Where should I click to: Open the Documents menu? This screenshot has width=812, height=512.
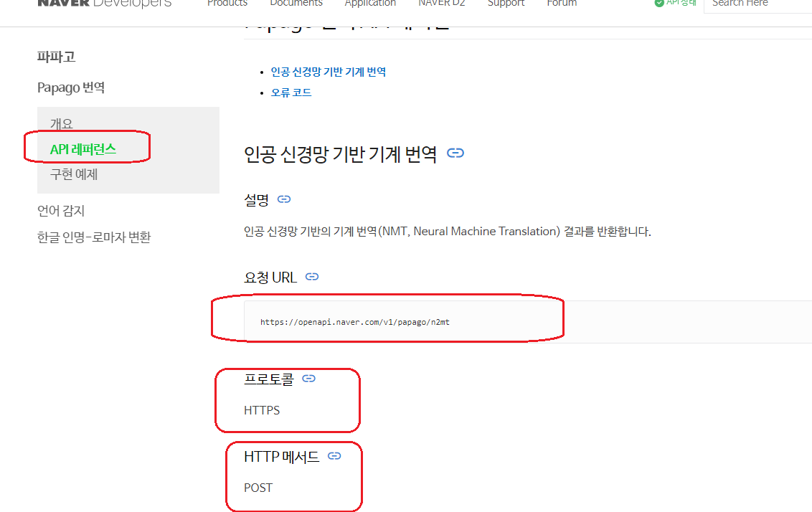pos(296,3)
